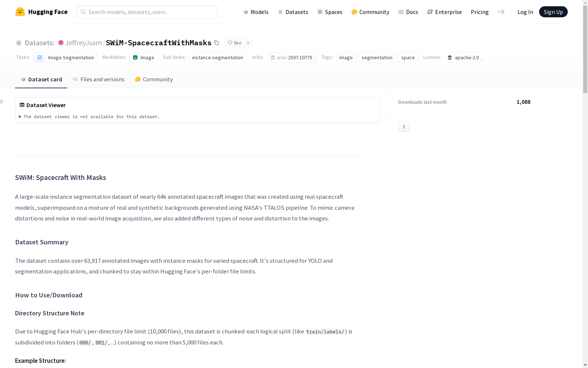Viewport: 588px width, 368px height.
Task: Click the Hugging Face logo icon
Action: [20, 12]
